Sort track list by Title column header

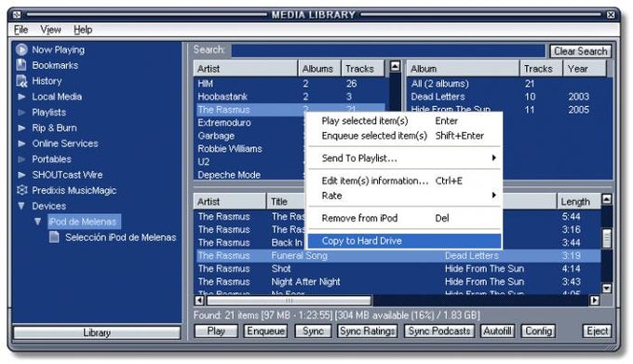click(x=286, y=201)
